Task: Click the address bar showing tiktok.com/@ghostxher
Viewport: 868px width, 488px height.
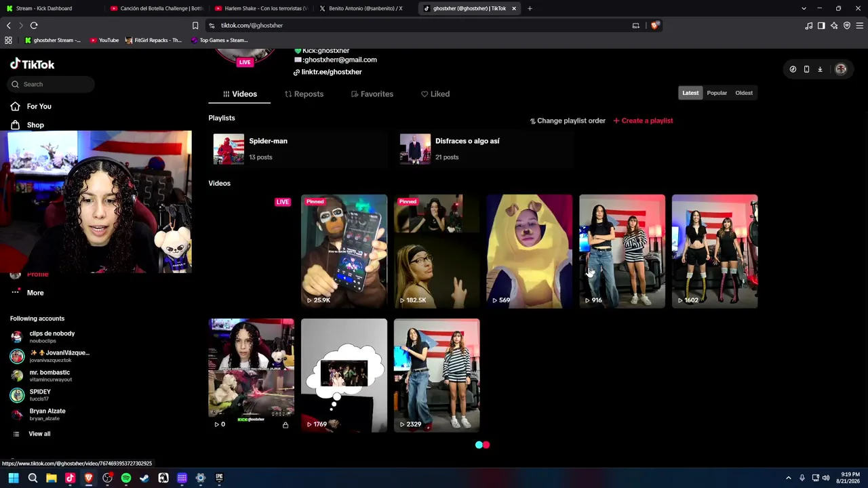Action: (420, 25)
